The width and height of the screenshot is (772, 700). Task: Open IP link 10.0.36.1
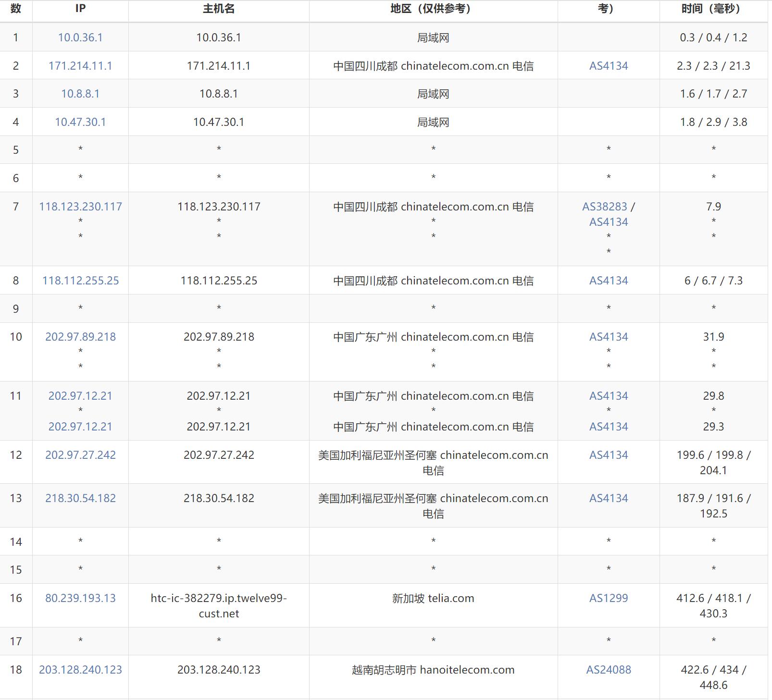pyautogui.click(x=80, y=37)
